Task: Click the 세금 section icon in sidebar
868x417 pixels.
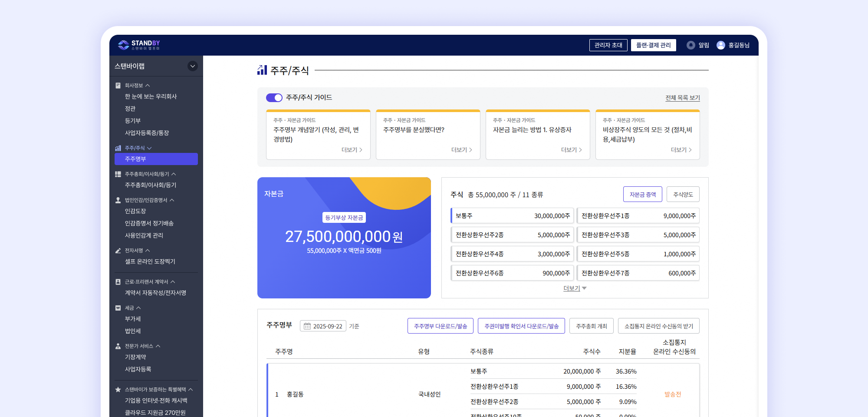Action: click(118, 308)
